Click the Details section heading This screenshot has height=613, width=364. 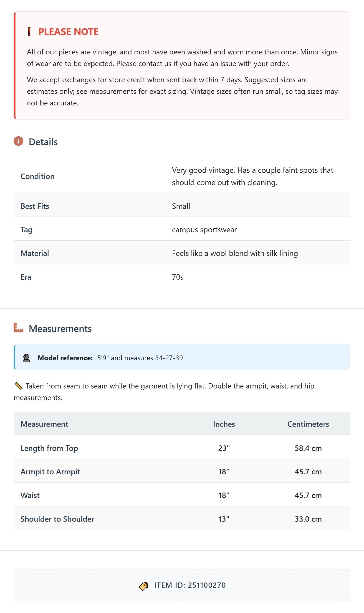click(x=43, y=142)
